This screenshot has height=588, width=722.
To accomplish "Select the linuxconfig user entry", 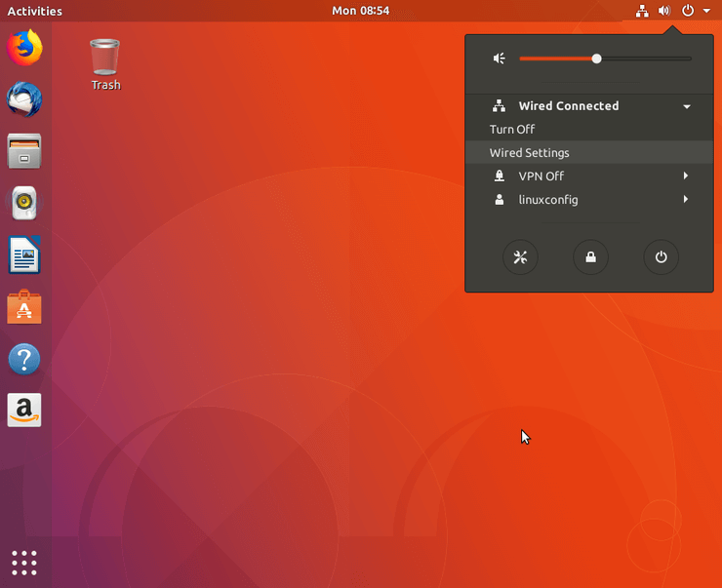I will [x=589, y=200].
